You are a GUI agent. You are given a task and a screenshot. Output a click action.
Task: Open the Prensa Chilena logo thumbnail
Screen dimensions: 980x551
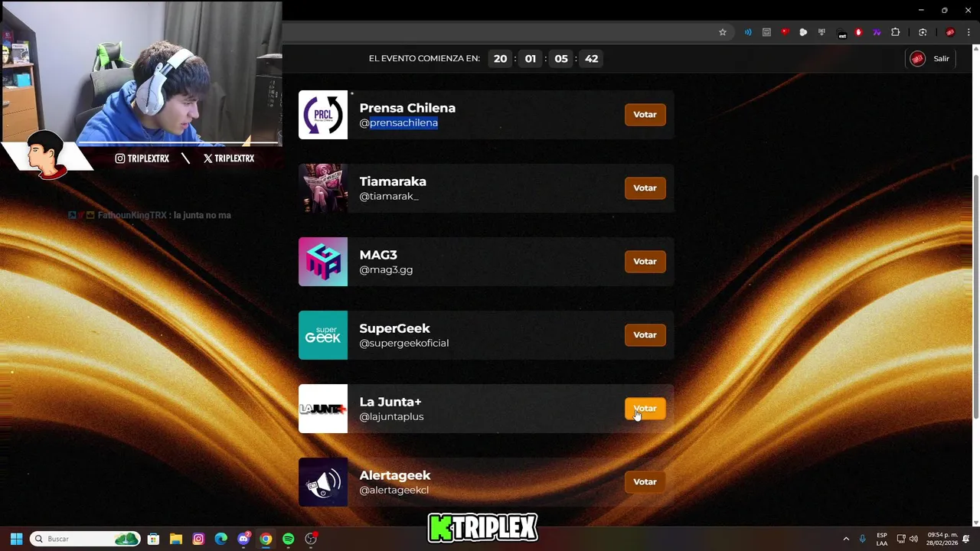(x=323, y=115)
